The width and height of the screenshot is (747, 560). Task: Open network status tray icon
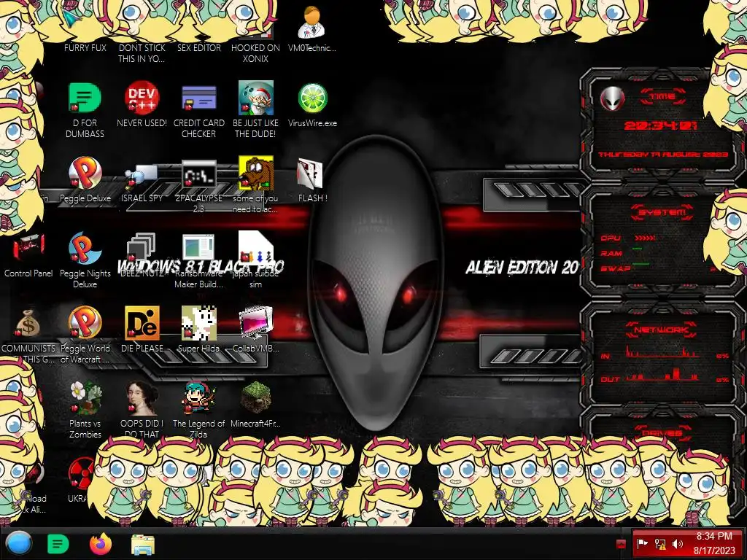(x=660, y=543)
